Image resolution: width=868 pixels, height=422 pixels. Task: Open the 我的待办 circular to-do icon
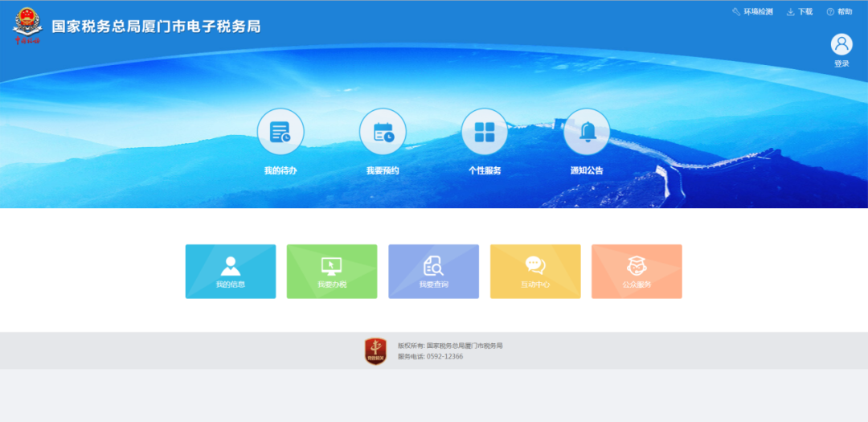pyautogui.click(x=280, y=133)
